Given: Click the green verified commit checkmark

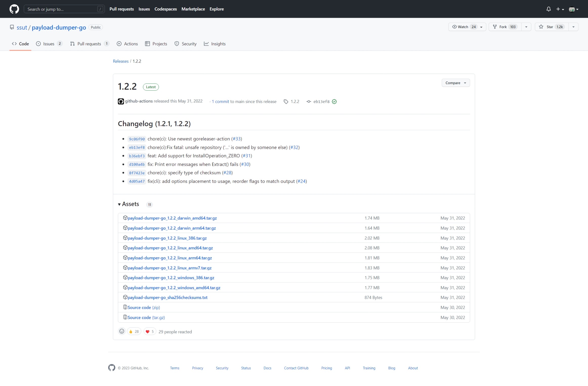Looking at the screenshot, I should coord(334,101).
